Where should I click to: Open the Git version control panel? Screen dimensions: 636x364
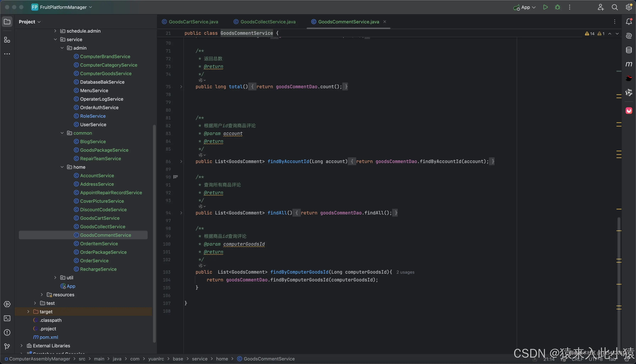point(7,346)
